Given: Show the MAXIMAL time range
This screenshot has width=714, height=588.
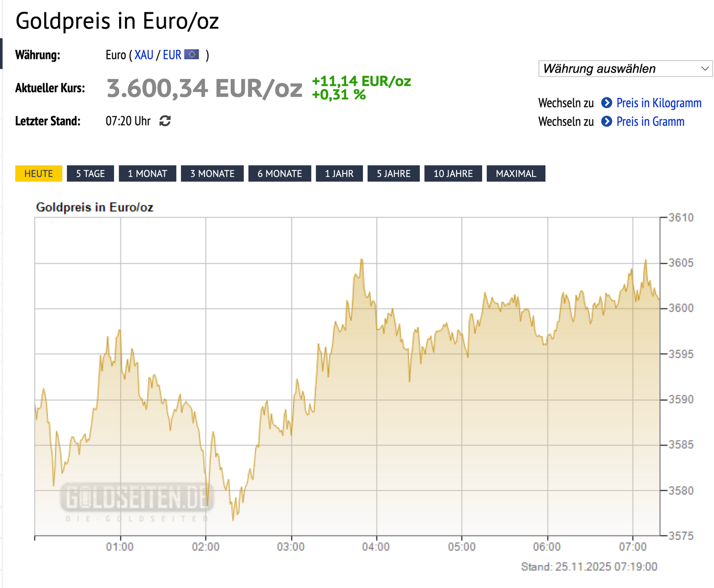Looking at the screenshot, I should [516, 173].
